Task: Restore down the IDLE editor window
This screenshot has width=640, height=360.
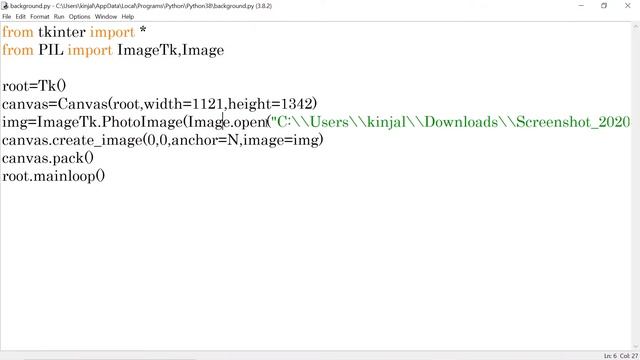Action: coord(604,6)
